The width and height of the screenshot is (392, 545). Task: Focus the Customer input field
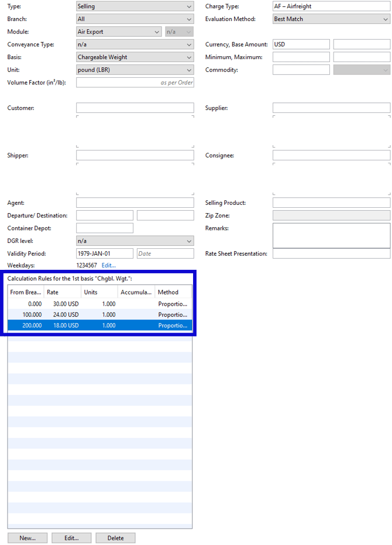(x=135, y=108)
